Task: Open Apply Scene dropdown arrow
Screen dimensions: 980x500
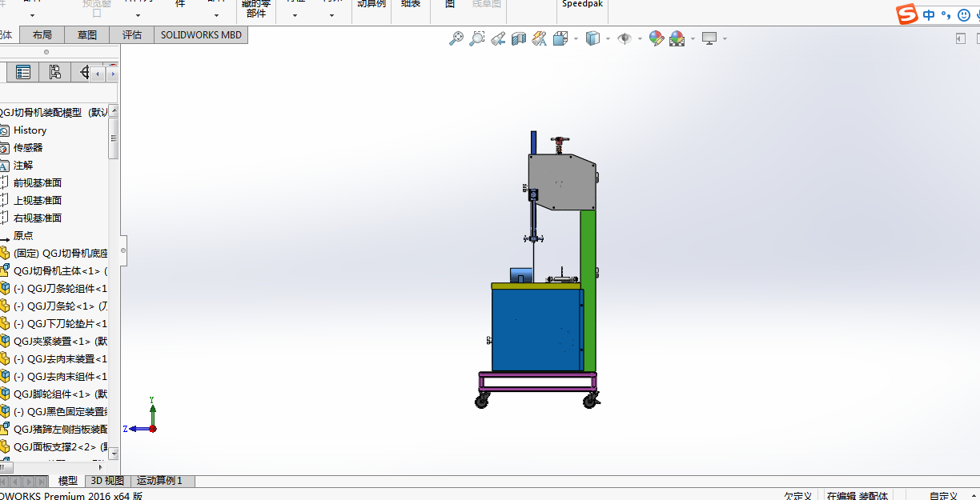Action: [x=693, y=38]
